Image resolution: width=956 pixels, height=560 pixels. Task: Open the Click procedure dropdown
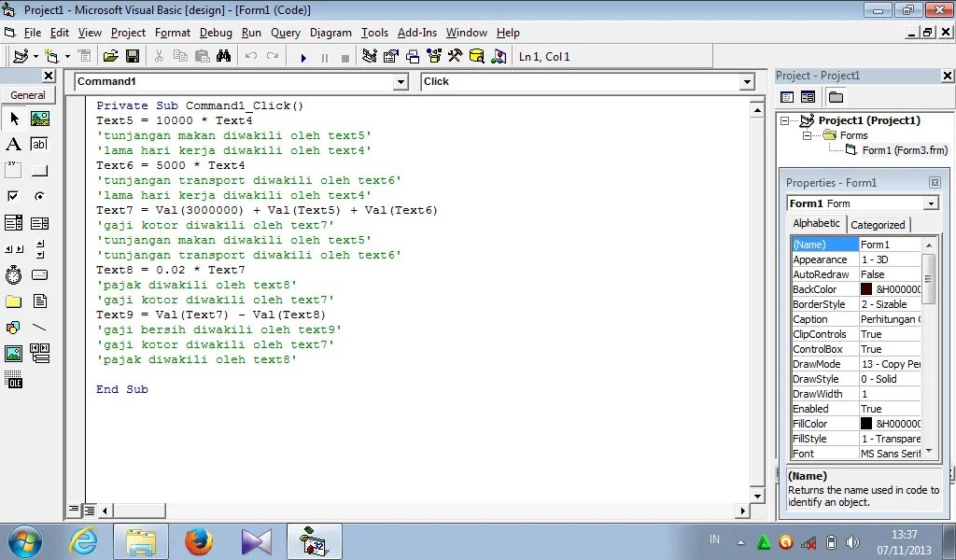[747, 81]
